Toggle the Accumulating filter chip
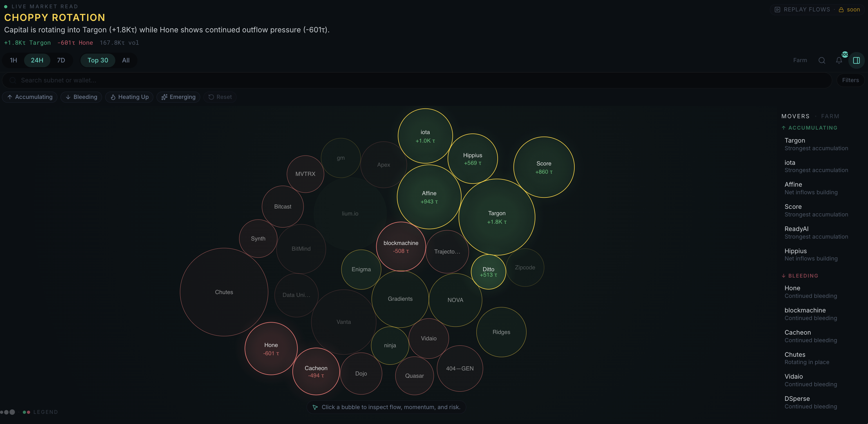Image resolution: width=868 pixels, height=424 pixels. click(x=30, y=97)
